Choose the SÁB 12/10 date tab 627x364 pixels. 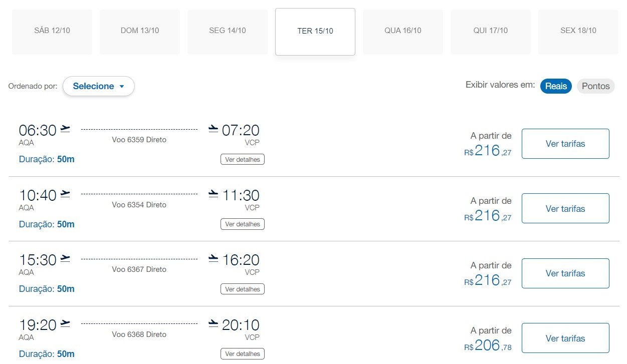coord(52,31)
